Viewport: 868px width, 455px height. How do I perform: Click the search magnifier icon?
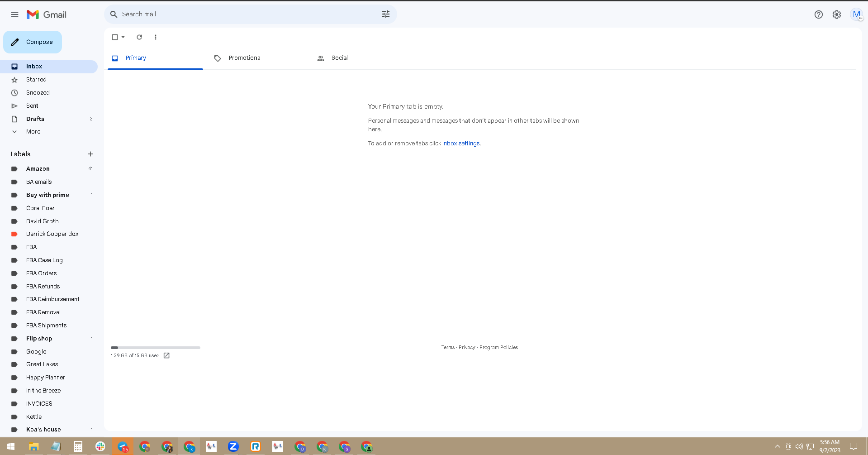114,14
